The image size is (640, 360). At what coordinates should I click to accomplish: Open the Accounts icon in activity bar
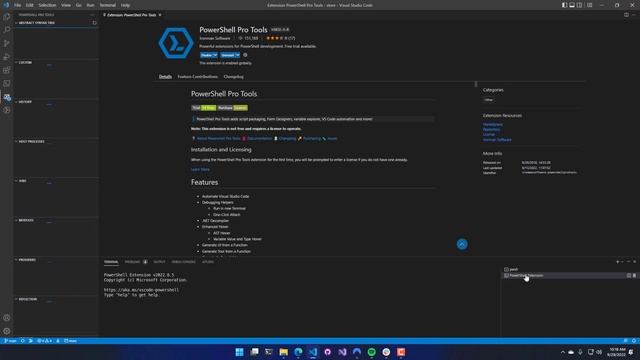point(7,318)
